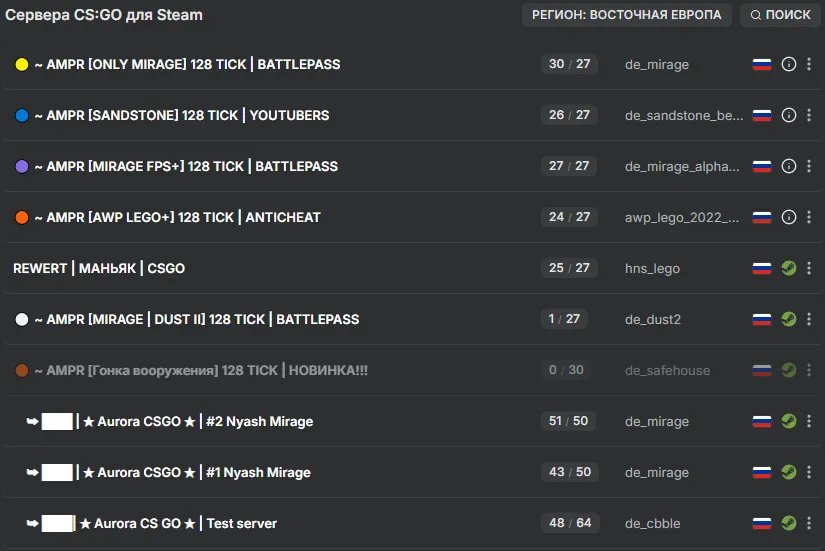825x551 pixels.
Task: Click the purple dot beside AMPR MIRAGE FPS+
Action: [22, 166]
